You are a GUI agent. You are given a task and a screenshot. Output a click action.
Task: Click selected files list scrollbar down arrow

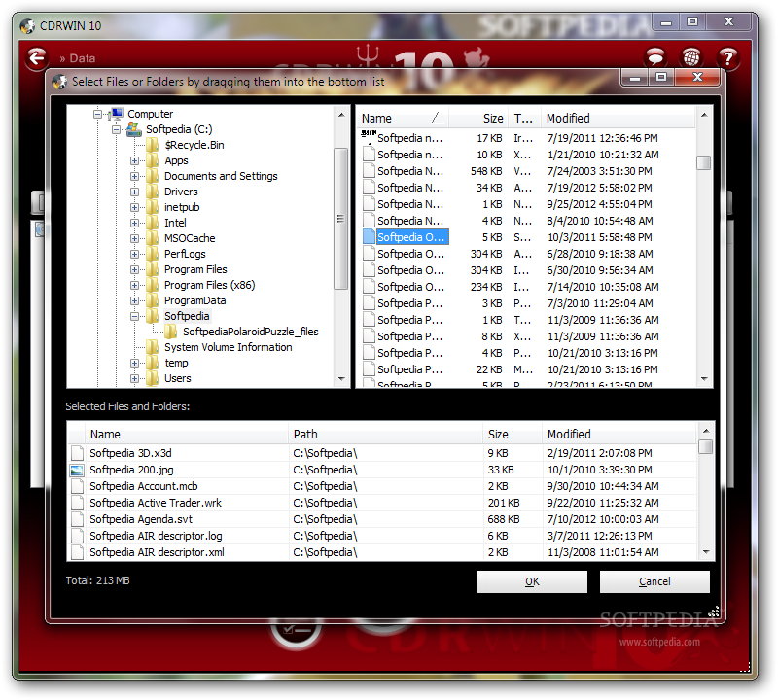point(706,551)
